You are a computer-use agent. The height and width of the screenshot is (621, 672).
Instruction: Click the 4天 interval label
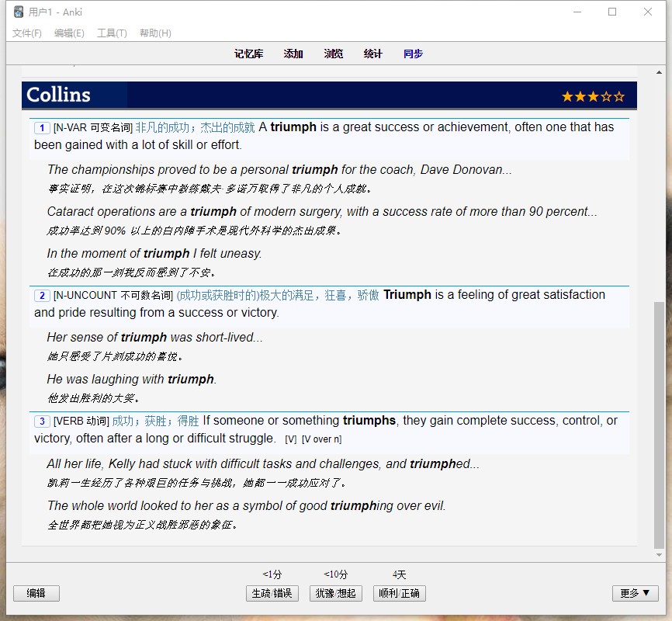399,574
